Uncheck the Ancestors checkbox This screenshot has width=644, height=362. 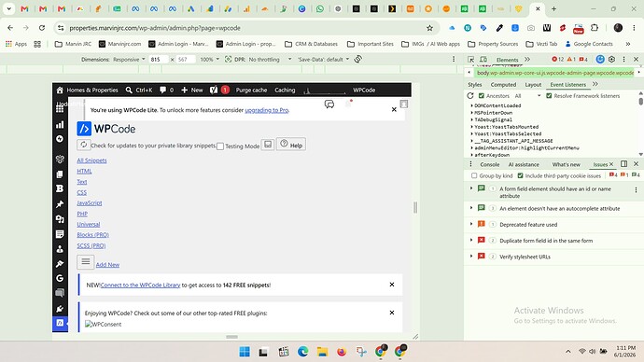pyautogui.click(x=482, y=95)
